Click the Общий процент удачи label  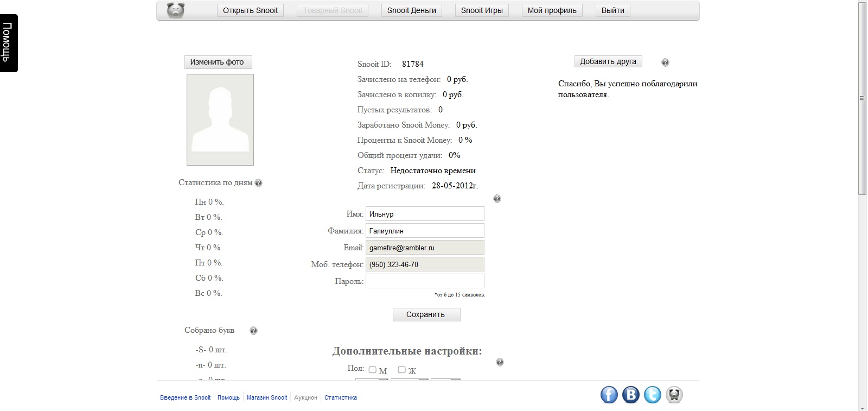click(x=400, y=155)
